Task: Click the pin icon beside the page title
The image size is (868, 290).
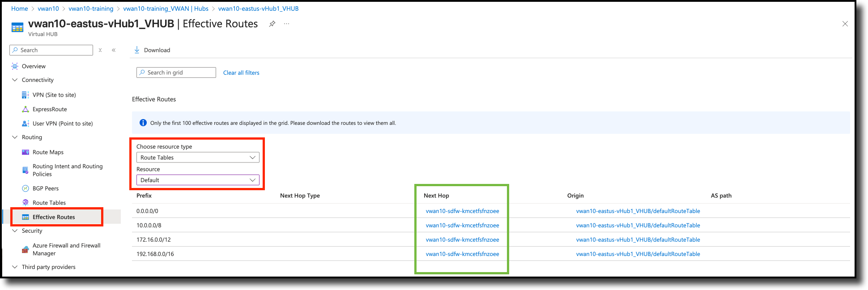Action: 272,24
